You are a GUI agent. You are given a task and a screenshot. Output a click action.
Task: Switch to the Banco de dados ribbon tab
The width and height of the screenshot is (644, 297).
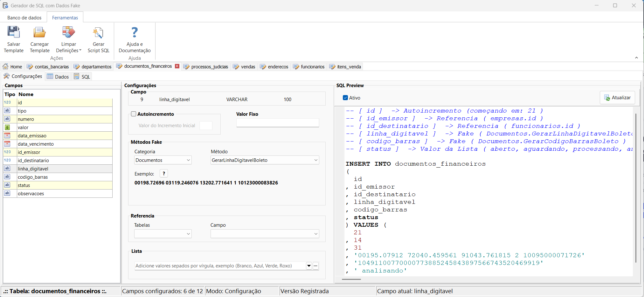coord(24,18)
